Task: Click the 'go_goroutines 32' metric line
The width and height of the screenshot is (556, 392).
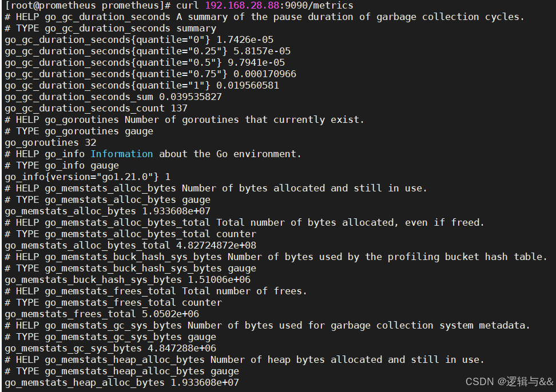Action: point(51,142)
